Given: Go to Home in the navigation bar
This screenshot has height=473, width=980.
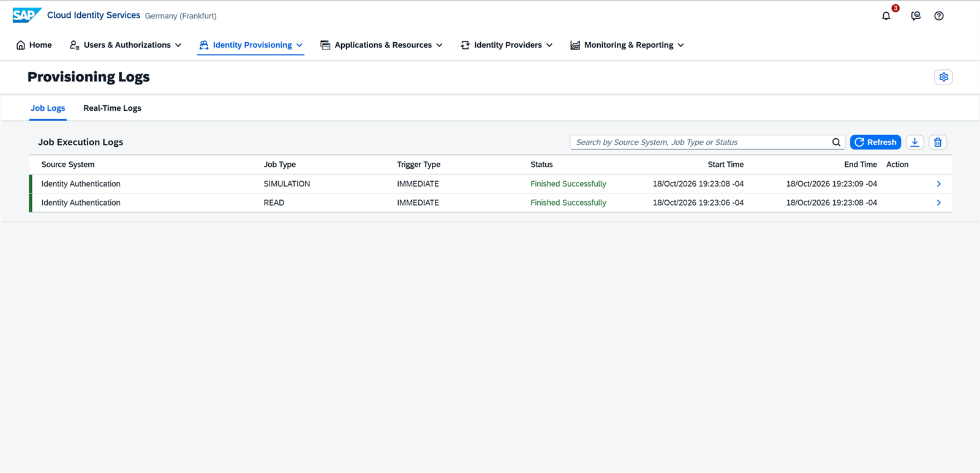Looking at the screenshot, I should pyautogui.click(x=34, y=45).
